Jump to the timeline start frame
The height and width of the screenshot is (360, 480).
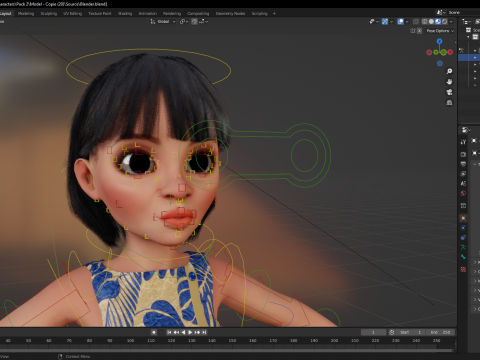coord(169,332)
